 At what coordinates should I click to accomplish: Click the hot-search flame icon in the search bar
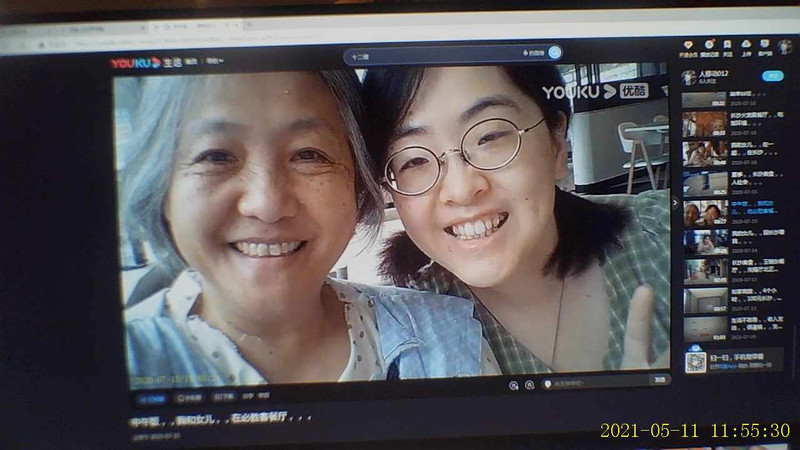(526, 53)
